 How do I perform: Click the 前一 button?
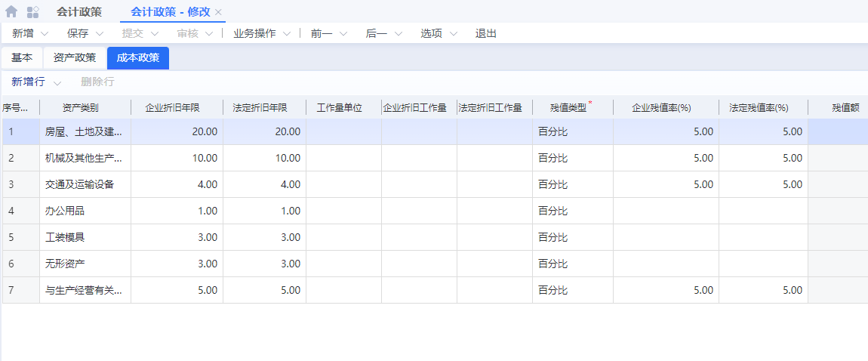pos(322,34)
